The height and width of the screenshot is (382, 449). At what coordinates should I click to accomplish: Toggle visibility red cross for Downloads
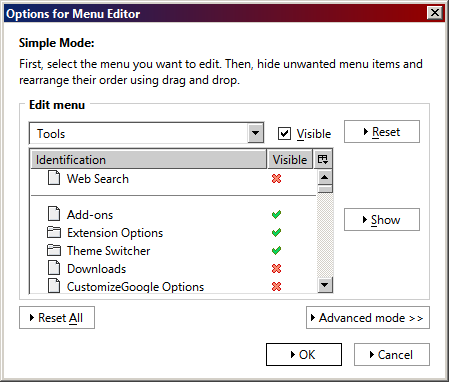(x=276, y=268)
